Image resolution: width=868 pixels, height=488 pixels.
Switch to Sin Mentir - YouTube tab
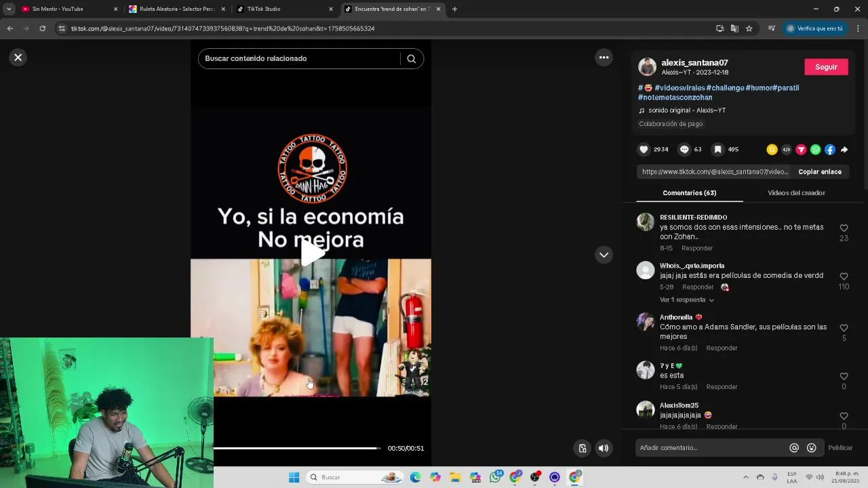point(68,9)
